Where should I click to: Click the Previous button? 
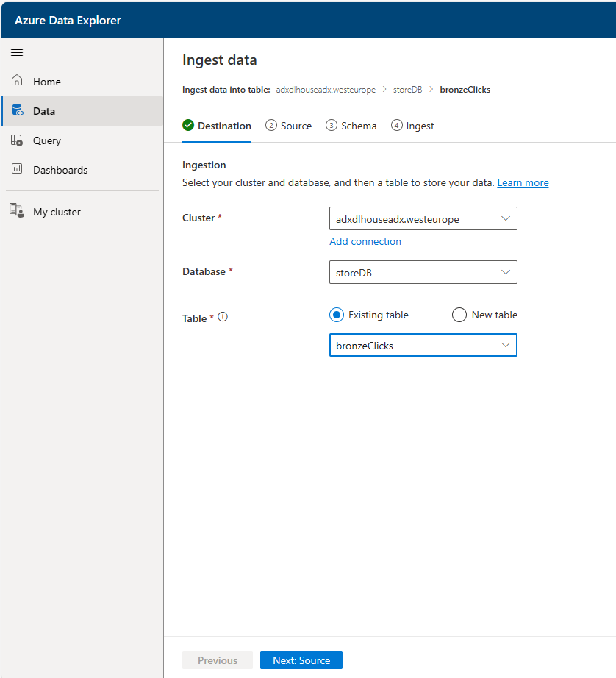[x=218, y=660]
